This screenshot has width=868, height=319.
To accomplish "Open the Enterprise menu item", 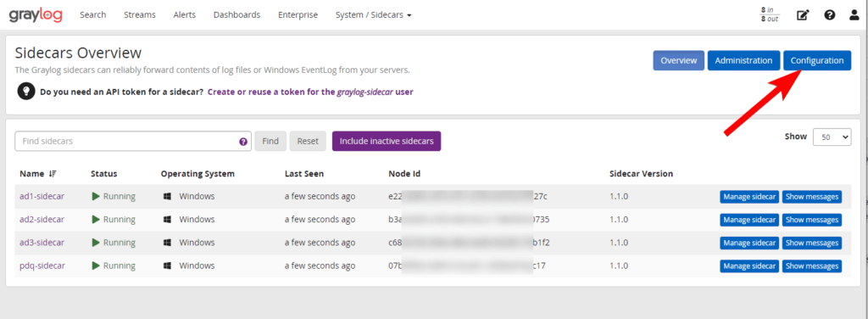I will coord(298,15).
